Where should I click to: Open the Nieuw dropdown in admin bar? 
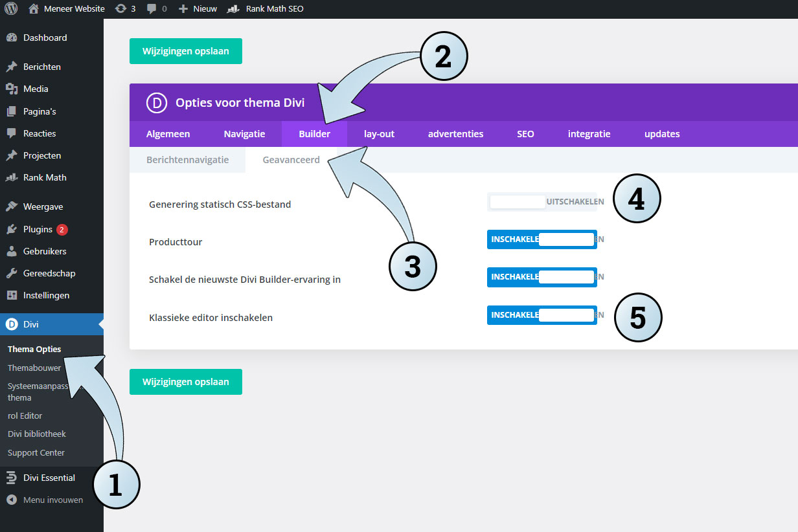pos(198,9)
